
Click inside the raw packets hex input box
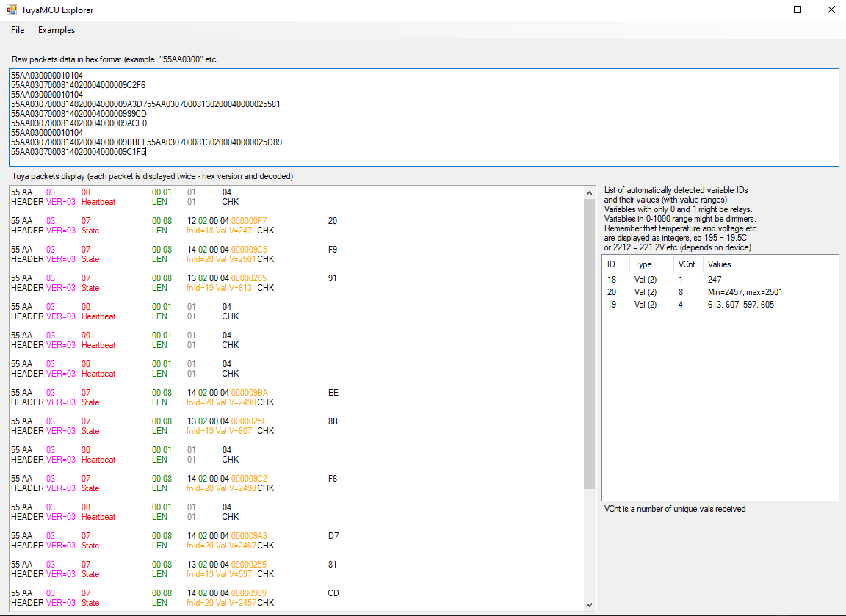424,117
